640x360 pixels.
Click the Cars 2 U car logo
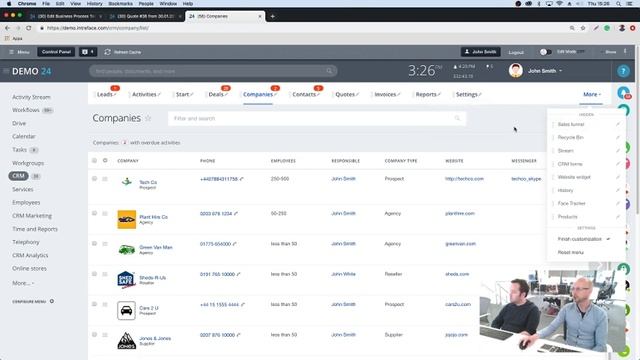[126, 310]
